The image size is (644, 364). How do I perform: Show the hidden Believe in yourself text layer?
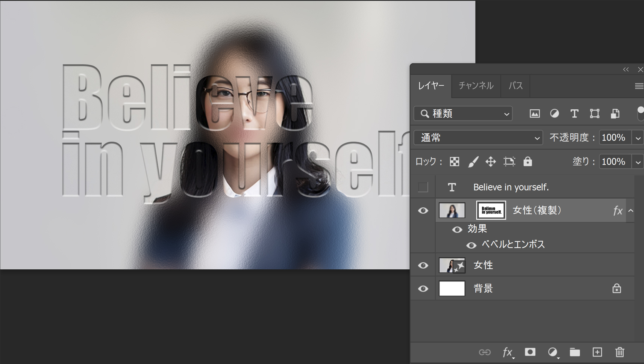coord(423,187)
